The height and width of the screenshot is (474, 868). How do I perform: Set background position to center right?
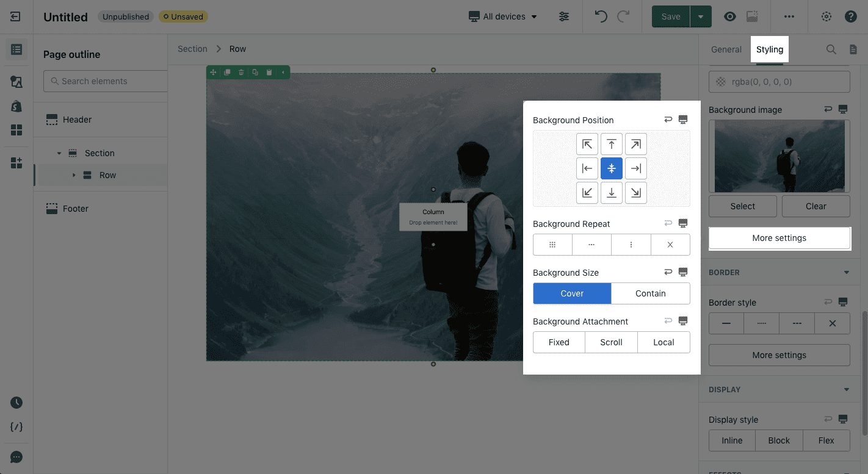point(636,169)
